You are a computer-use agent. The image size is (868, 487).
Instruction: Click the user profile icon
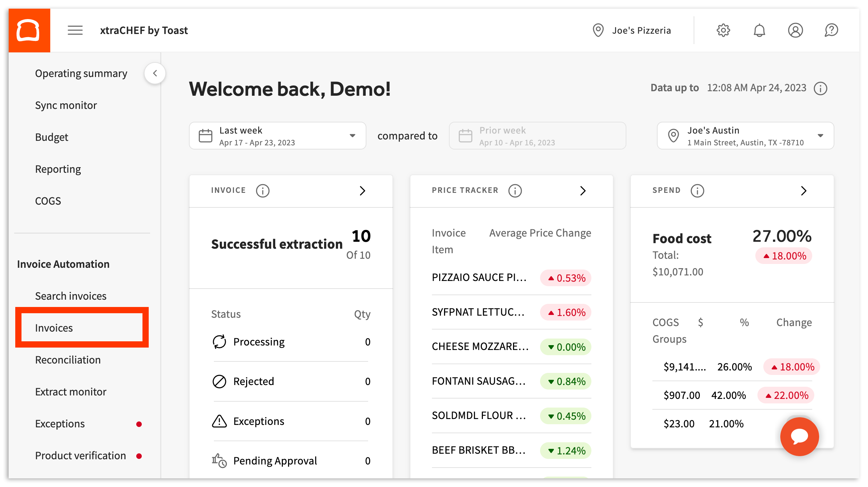click(795, 30)
